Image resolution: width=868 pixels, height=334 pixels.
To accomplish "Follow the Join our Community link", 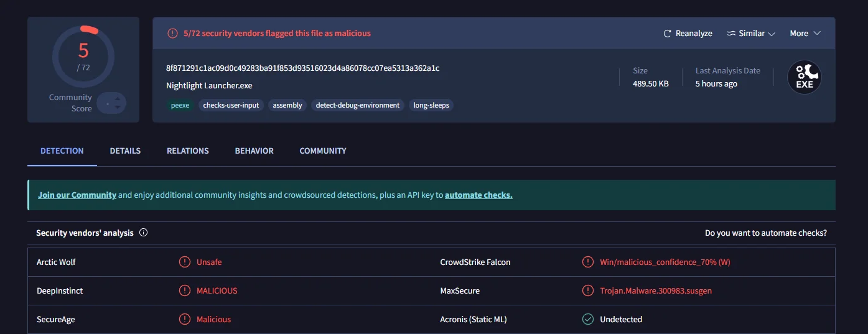I will click(x=77, y=195).
